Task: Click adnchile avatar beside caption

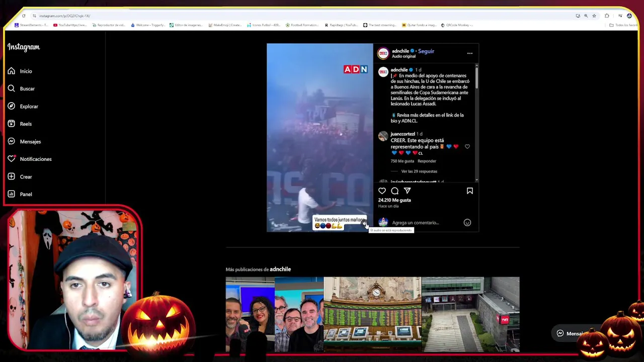Action: point(383,72)
